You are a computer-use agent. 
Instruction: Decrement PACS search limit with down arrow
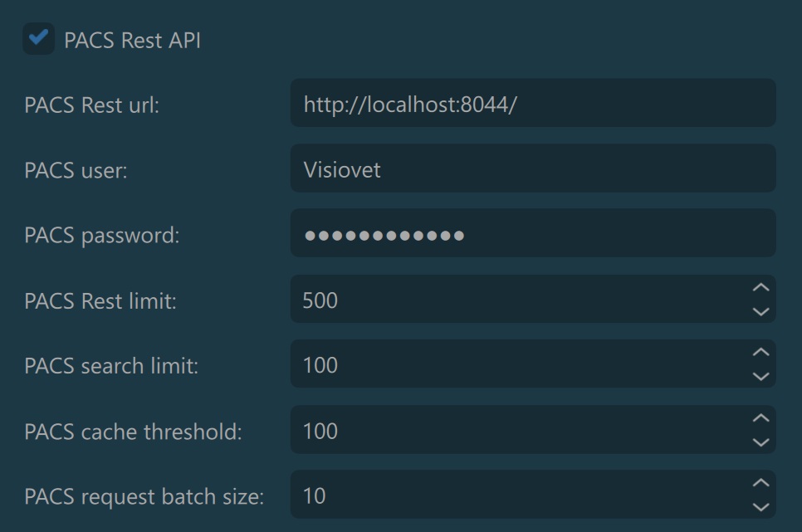click(760, 376)
